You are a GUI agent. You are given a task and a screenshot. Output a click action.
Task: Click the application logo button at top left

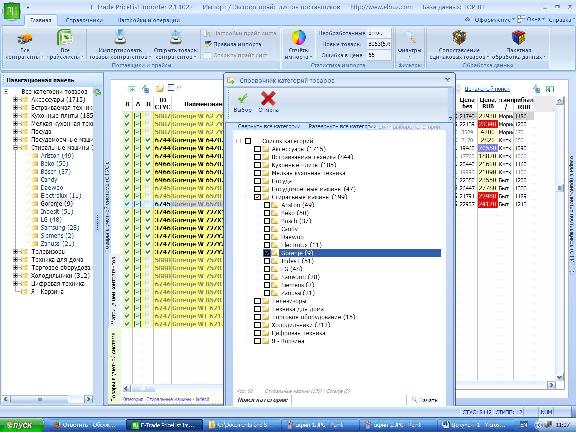coord(12,12)
